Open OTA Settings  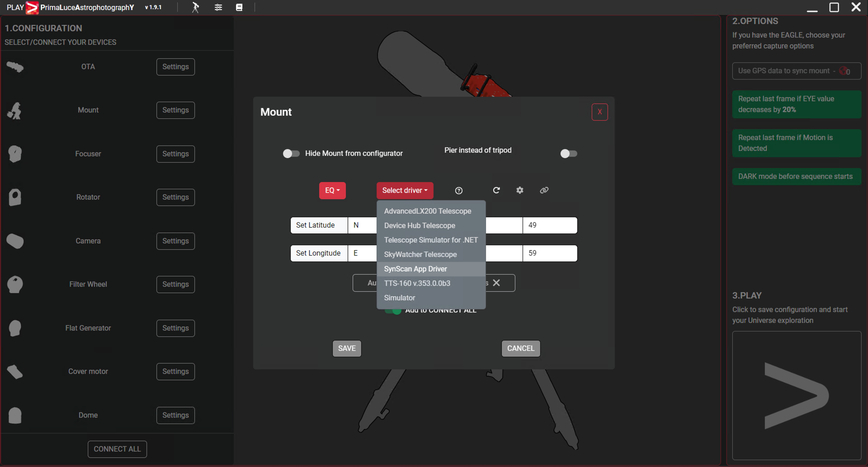[x=175, y=67]
